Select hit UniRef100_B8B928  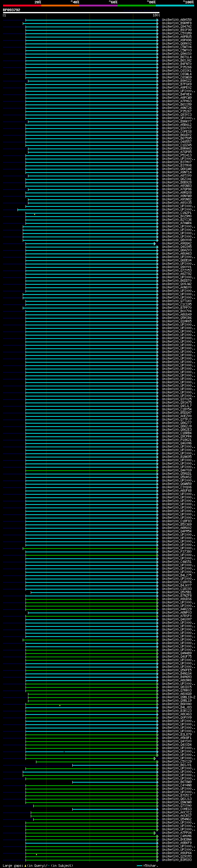(x=176, y=182)
